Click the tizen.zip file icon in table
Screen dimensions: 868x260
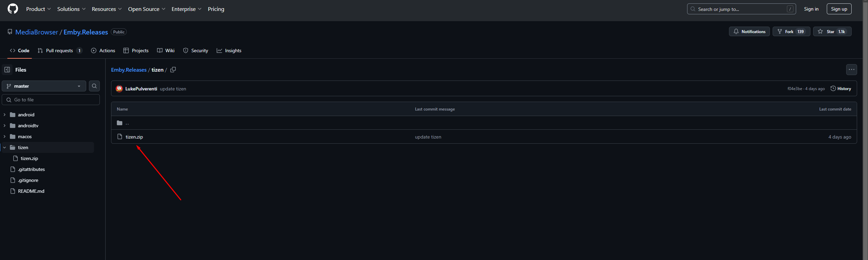tap(120, 137)
